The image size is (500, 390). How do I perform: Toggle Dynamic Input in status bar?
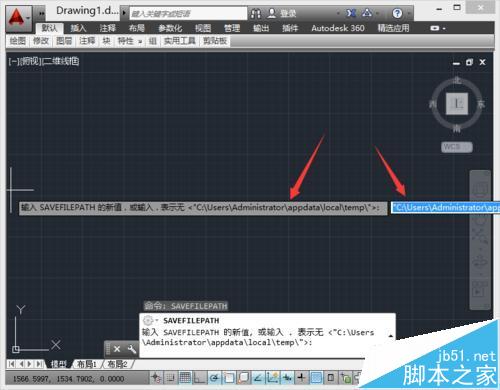point(287,378)
